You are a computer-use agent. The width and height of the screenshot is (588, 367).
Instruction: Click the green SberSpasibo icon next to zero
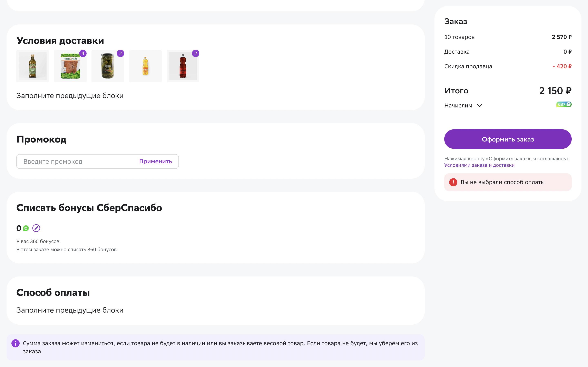pyautogui.click(x=26, y=228)
